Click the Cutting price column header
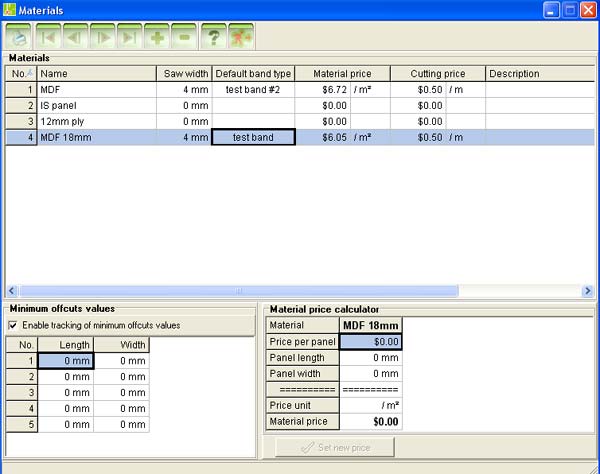 coord(438,73)
